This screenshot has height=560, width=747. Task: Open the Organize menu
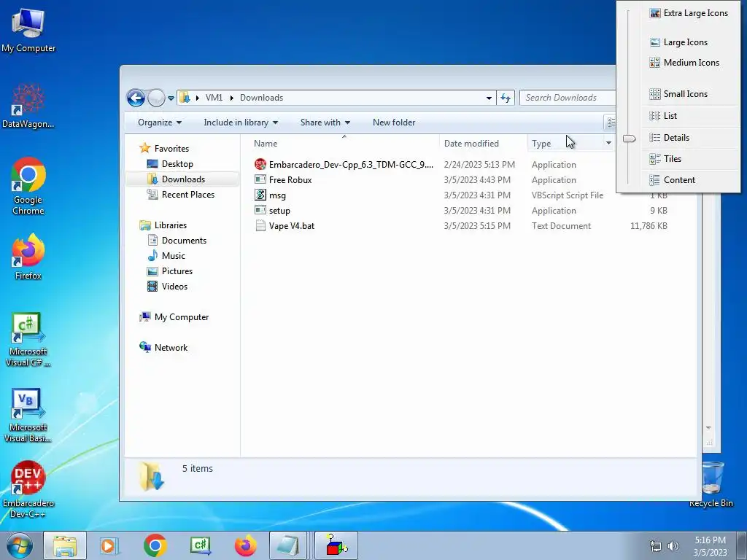(160, 122)
